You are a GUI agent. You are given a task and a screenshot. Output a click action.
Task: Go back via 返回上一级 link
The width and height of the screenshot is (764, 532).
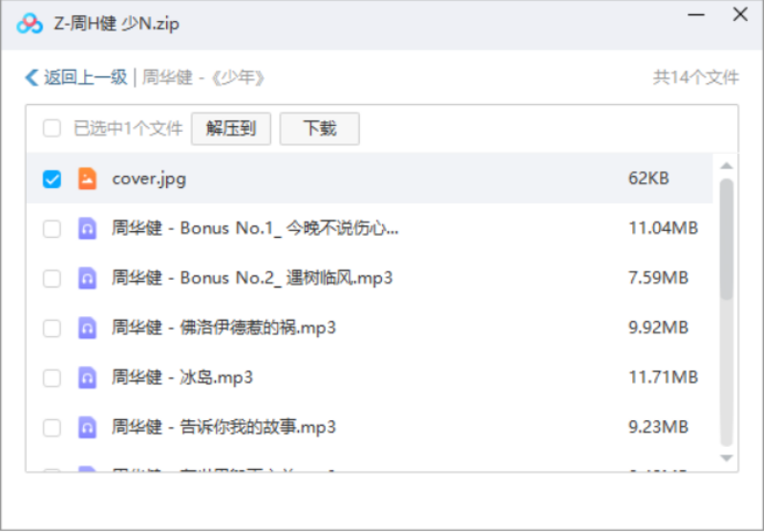tap(84, 78)
